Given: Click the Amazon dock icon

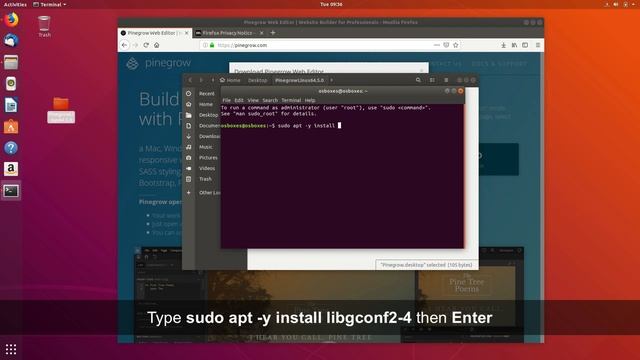Looking at the screenshot, I should pyautogui.click(x=11, y=169).
